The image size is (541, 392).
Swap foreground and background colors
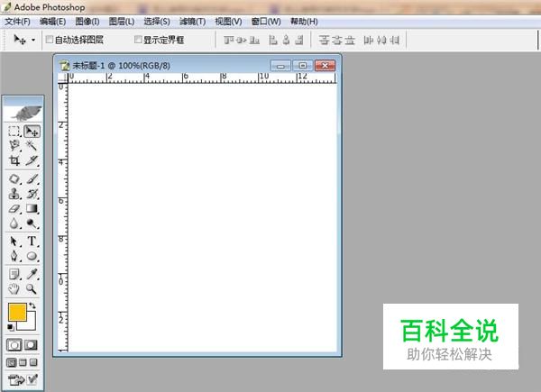pos(32,305)
